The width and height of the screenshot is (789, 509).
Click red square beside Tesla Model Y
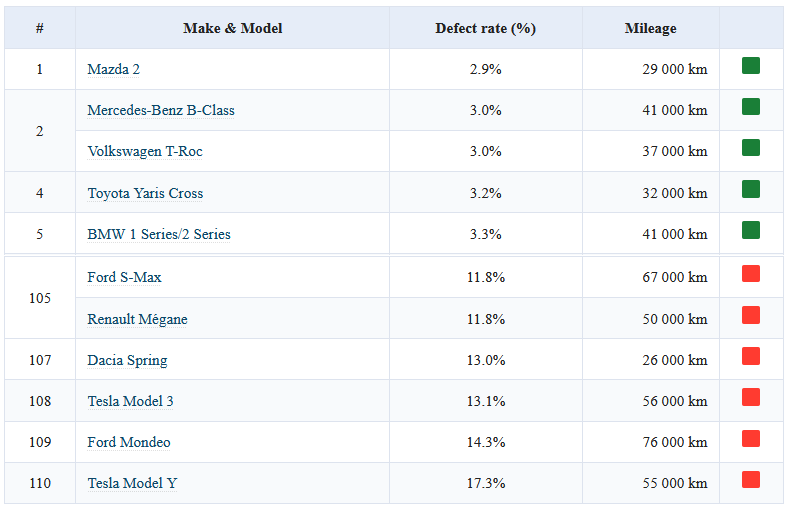pyautogui.click(x=751, y=479)
